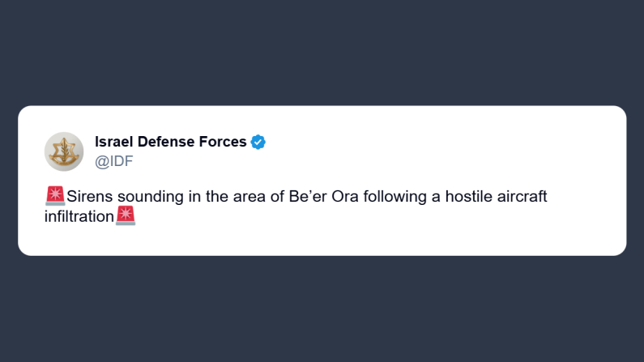Click the word 'infiltration' in the tweet
644x362 pixels.
click(79, 216)
